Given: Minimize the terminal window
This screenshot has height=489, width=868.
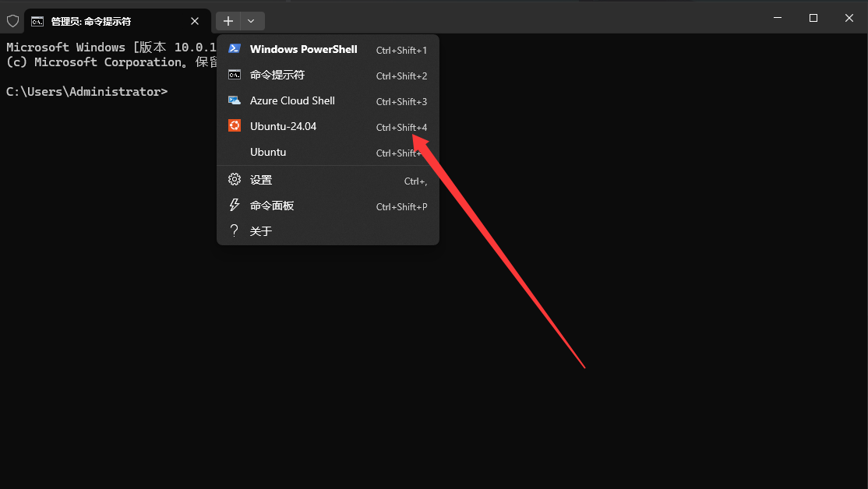Looking at the screenshot, I should tap(778, 18).
